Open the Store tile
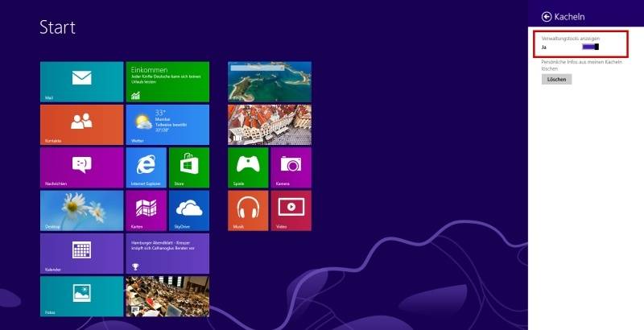This screenshot has height=330, width=644. pyautogui.click(x=189, y=167)
